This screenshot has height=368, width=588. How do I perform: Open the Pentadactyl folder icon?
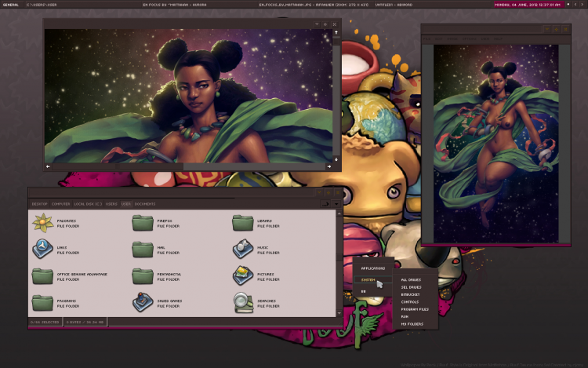[x=143, y=276]
